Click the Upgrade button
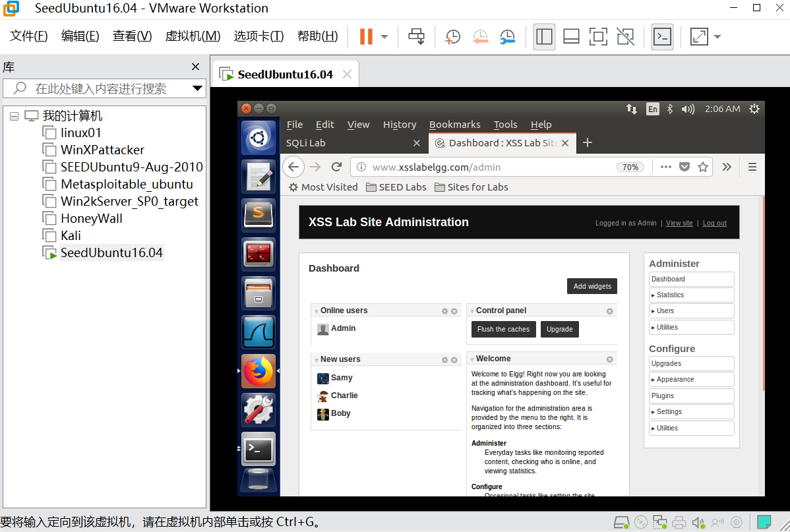This screenshot has height=532, width=790. tap(559, 329)
